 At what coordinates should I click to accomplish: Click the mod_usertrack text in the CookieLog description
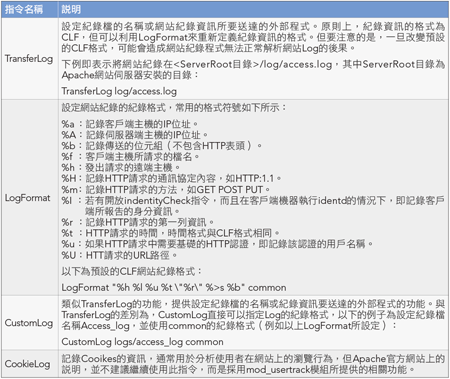point(277,369)
